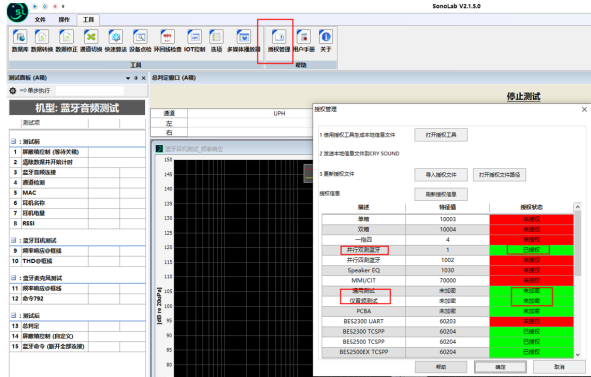Open 授权管理 authorization management icon
This screenshot has width=591, height=377.
[279, 41]
